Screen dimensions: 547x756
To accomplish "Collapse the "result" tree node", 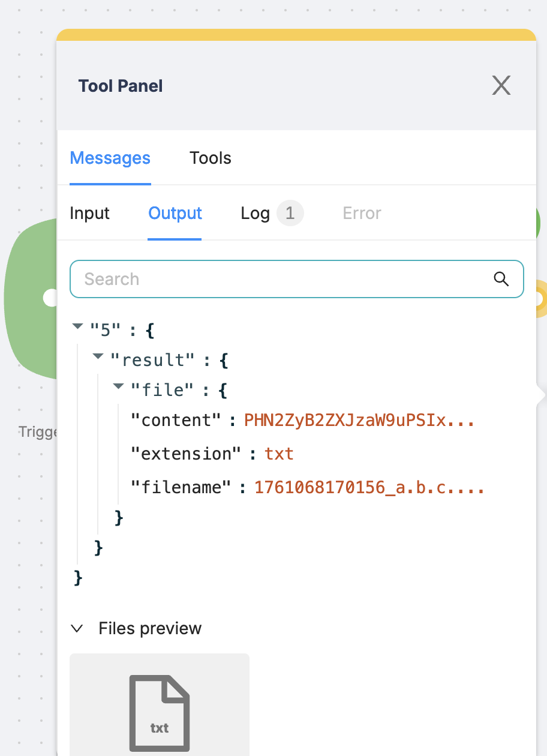I will (98, 357).
